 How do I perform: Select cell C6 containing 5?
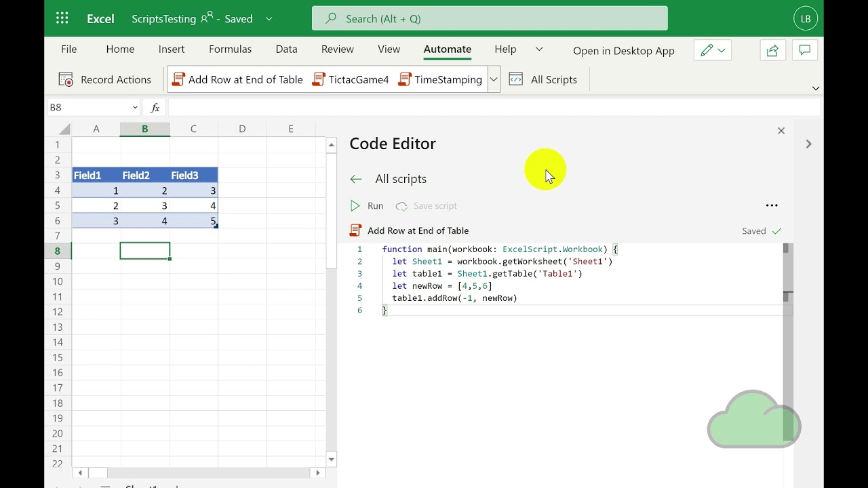click(194, 221)
